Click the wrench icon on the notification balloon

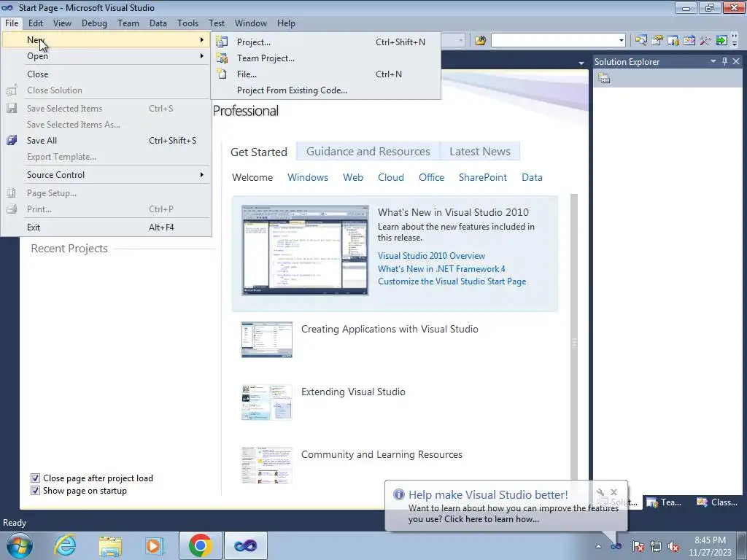click(600, 492)
